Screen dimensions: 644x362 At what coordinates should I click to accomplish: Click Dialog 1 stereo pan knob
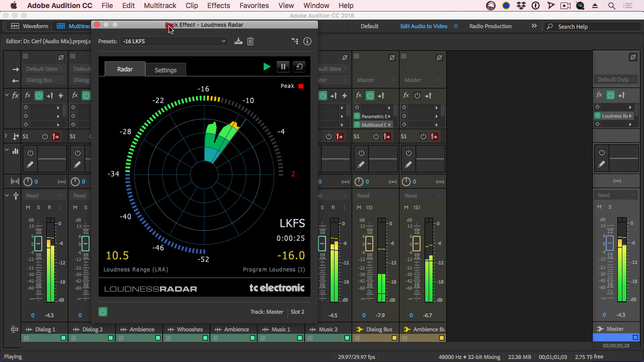[28, 182]
